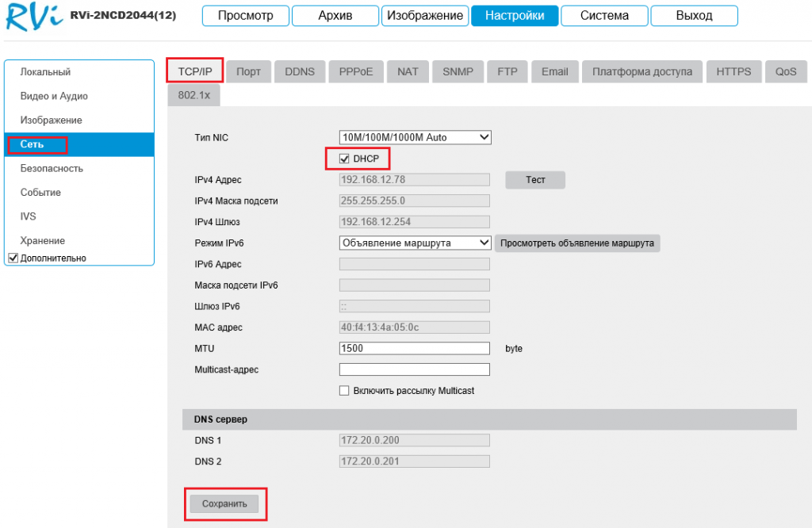Select Безопасность in the sidebar
Screen dimensions: 812x528
tap(52, 168)
